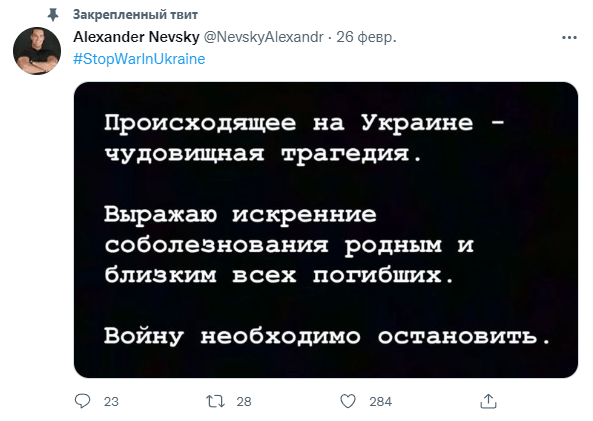The width and height of the screenshot is (593, 421).
Task: Click the reply speech bubble icon
Action: [x=82, y=401]
